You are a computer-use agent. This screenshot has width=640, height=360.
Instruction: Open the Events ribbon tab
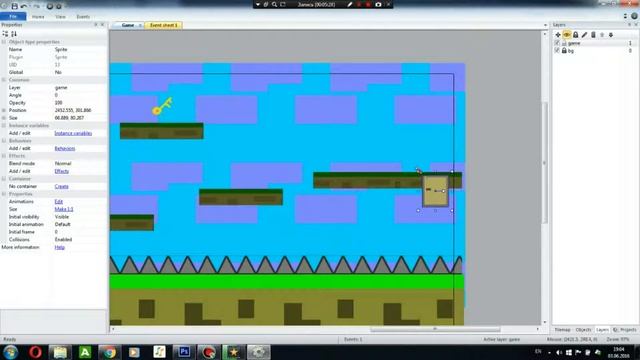83,17
